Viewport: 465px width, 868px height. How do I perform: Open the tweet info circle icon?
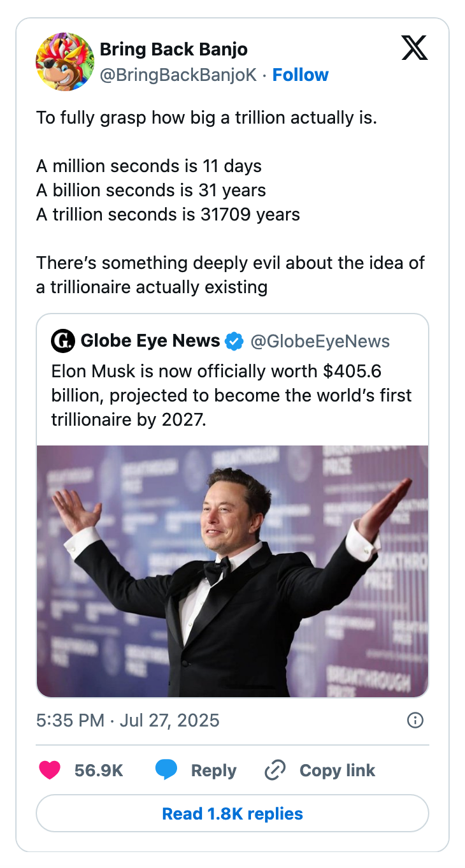tap(415, 720)
